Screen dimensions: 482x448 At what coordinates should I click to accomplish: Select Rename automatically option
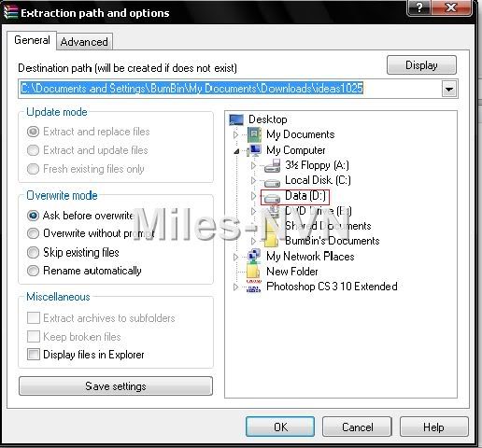[33, 271]
